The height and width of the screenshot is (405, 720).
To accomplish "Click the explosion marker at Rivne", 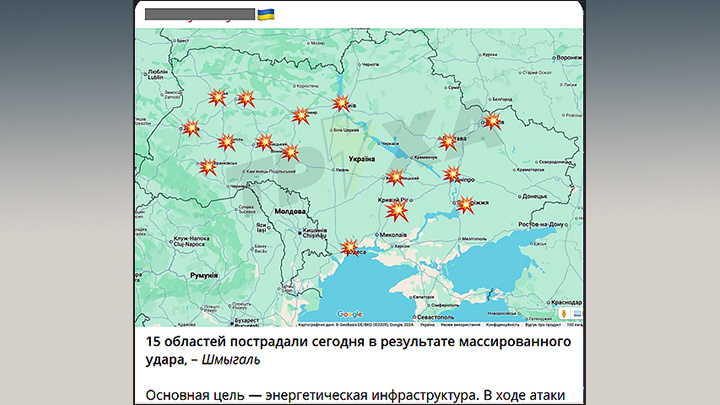I will click(x=246, y=98).
